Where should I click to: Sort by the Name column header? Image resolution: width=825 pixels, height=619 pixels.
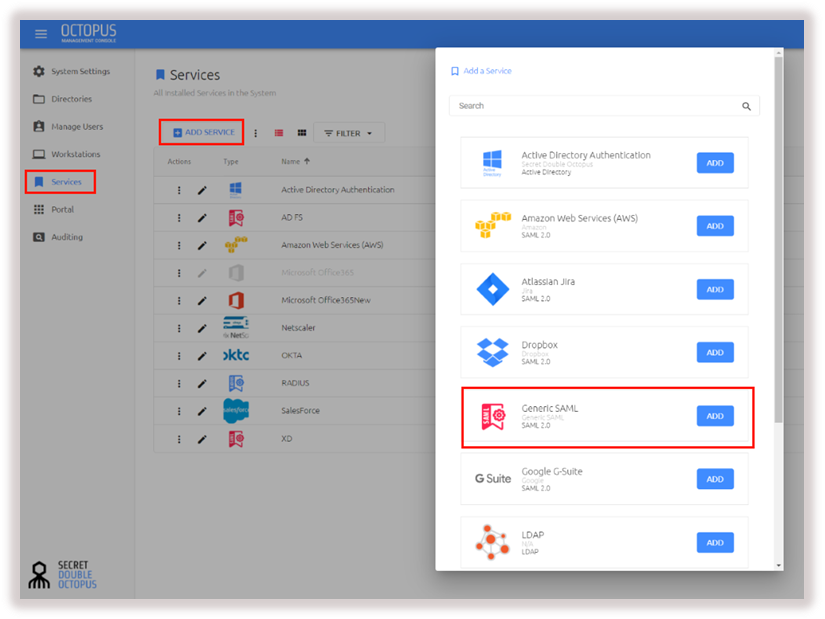(295, 162)
